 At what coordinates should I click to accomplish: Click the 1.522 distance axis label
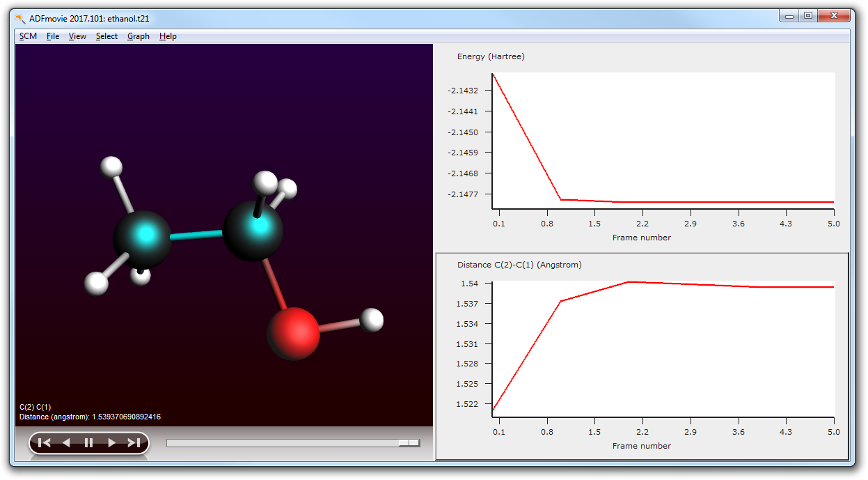point(466,404)
